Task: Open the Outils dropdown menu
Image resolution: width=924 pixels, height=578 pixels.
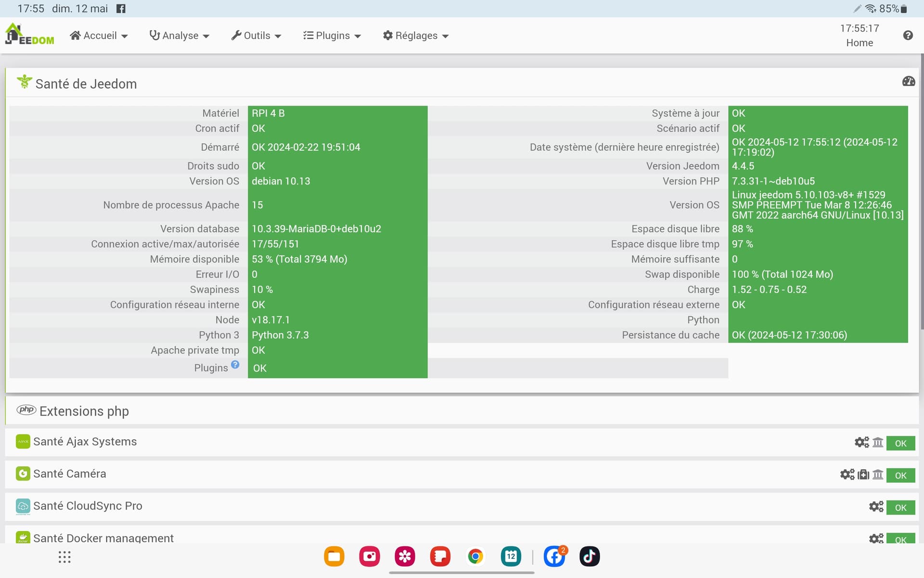Action: pos(256,36)
